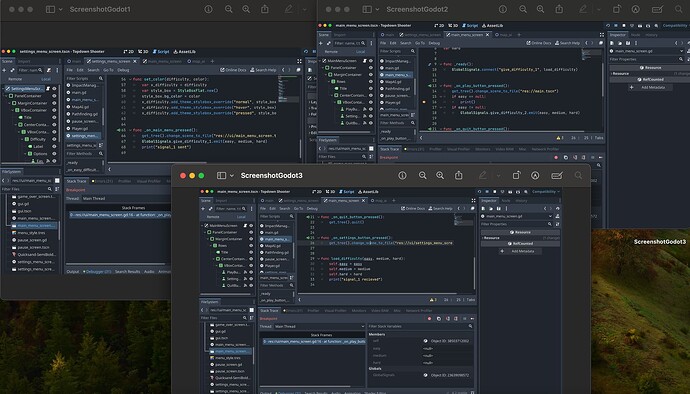
Task: Click Godot's add node plus in ScreenshotGodot3 Scene panel
Action: point(203,209)
